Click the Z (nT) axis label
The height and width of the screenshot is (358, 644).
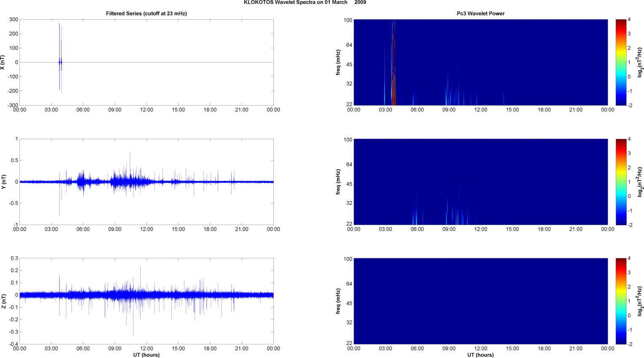point(4,301)
